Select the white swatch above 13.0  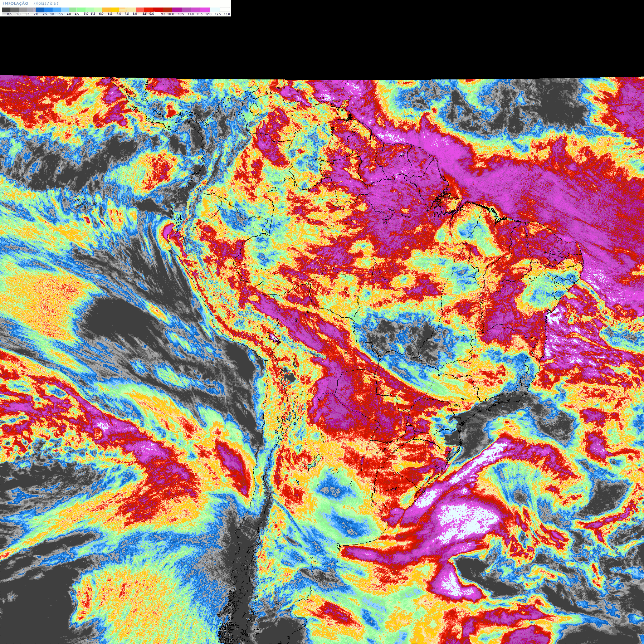pyautogui.click(x=225, y=10)
